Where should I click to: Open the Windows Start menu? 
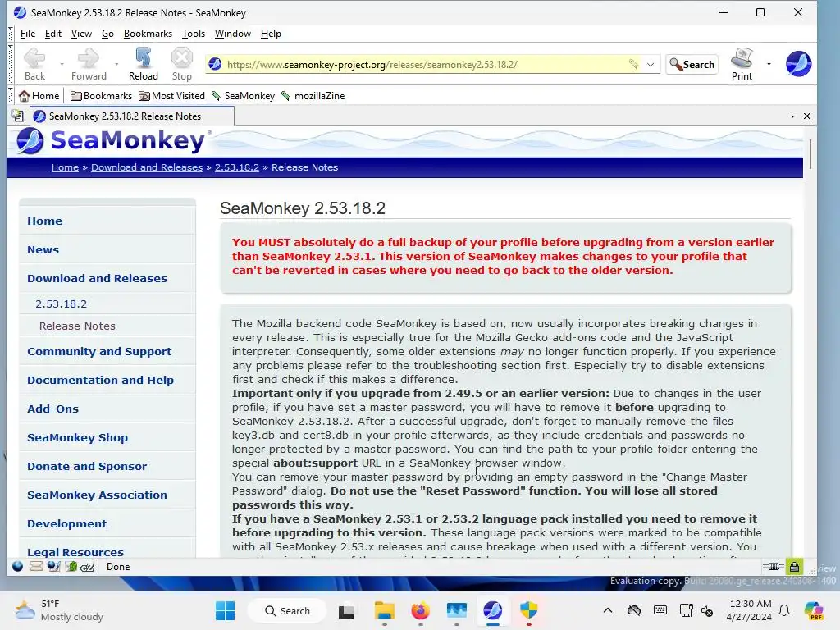(x=225, y=610)
